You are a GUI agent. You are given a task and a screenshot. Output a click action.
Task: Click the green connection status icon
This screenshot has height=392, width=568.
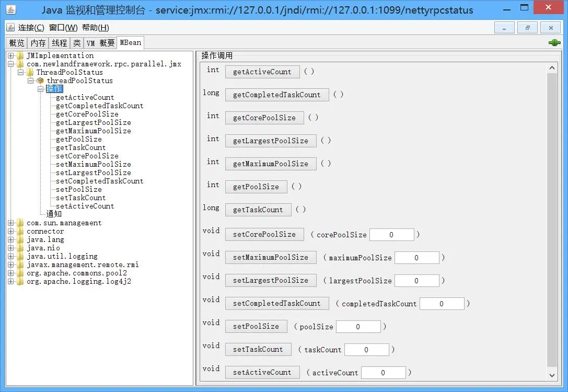(554, 43)
